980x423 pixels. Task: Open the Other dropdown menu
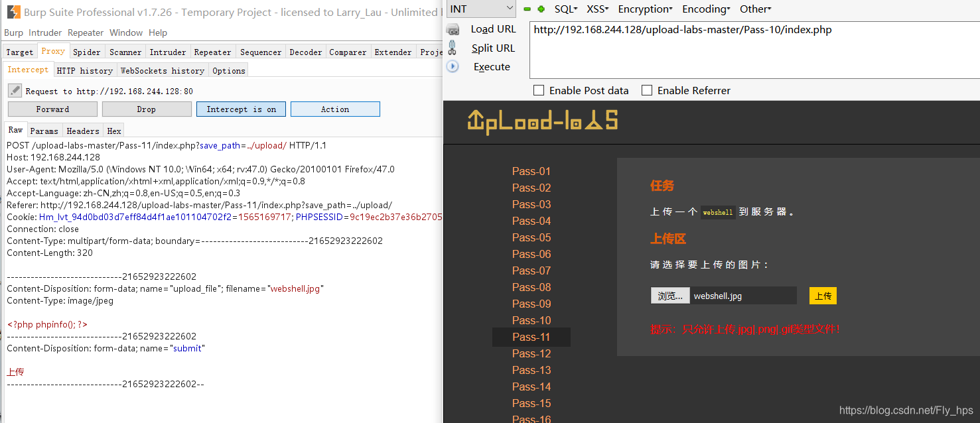click(756, 9)
